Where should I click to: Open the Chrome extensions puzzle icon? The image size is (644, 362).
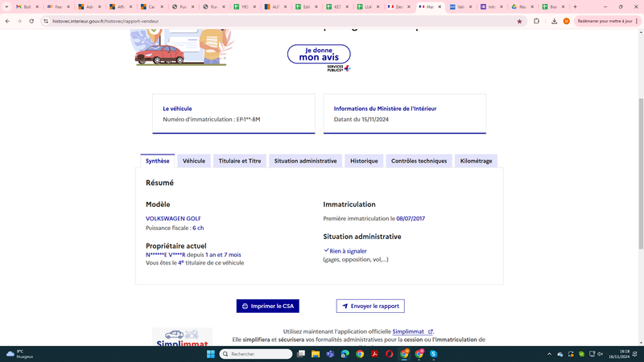(536, 21)
